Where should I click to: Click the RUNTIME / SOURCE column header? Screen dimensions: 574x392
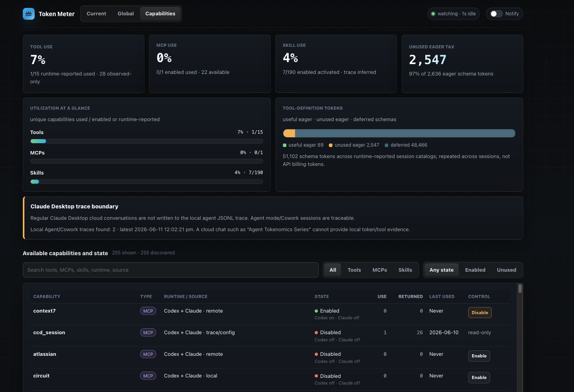[186, 296]
